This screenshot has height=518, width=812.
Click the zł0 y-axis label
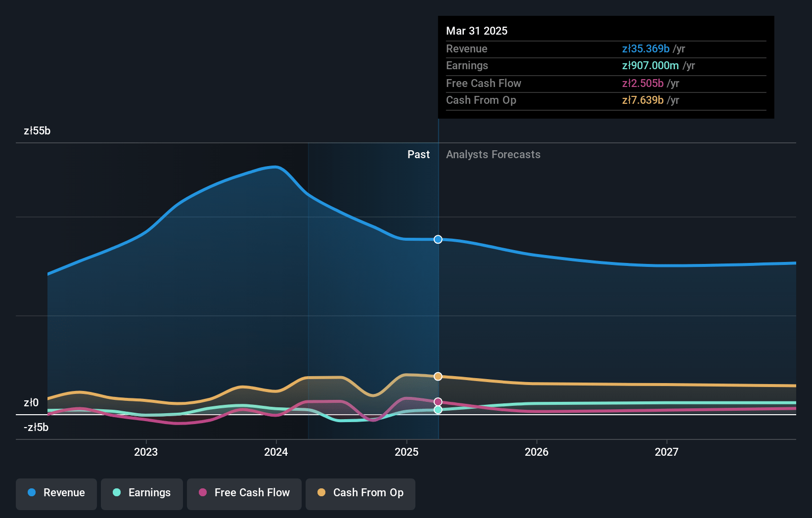click(31, 403)
